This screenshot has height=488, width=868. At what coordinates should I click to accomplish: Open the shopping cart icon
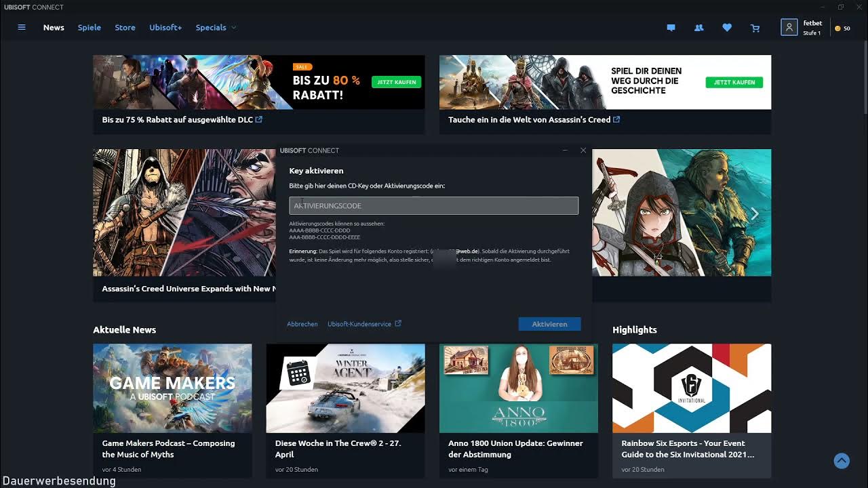[755, 28]
